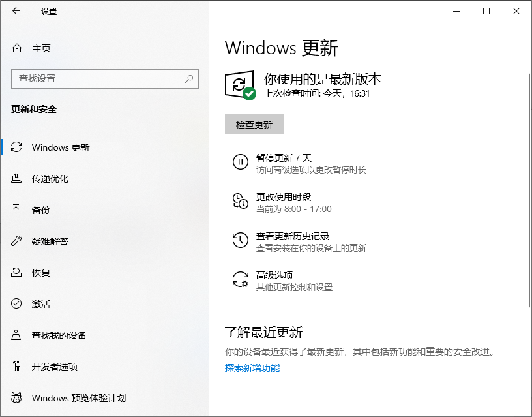
Task: Minimize the 设置 window
Action: pyautogui.click(x=456, y=11)
